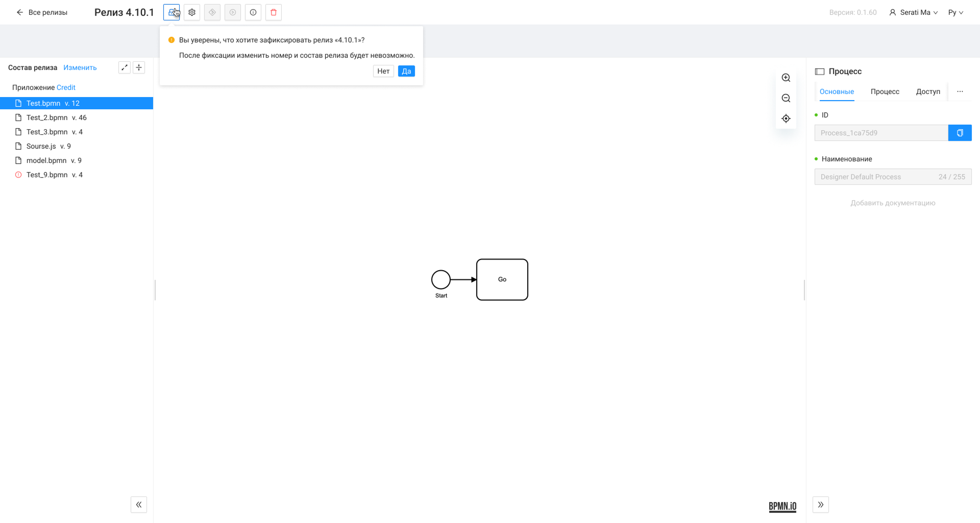Click the red delete release trash icon
The width and height of the screenshot is (980, 523).
[x=273, y=12]
